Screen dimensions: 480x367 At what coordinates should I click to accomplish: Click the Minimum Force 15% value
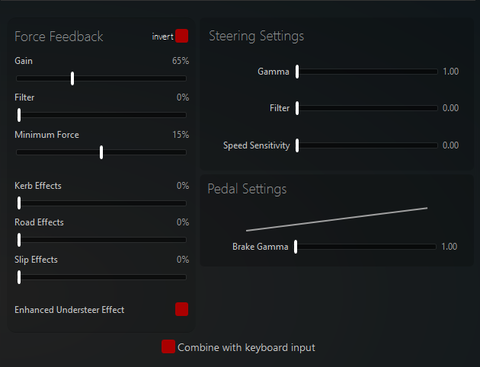pos(180,135)
